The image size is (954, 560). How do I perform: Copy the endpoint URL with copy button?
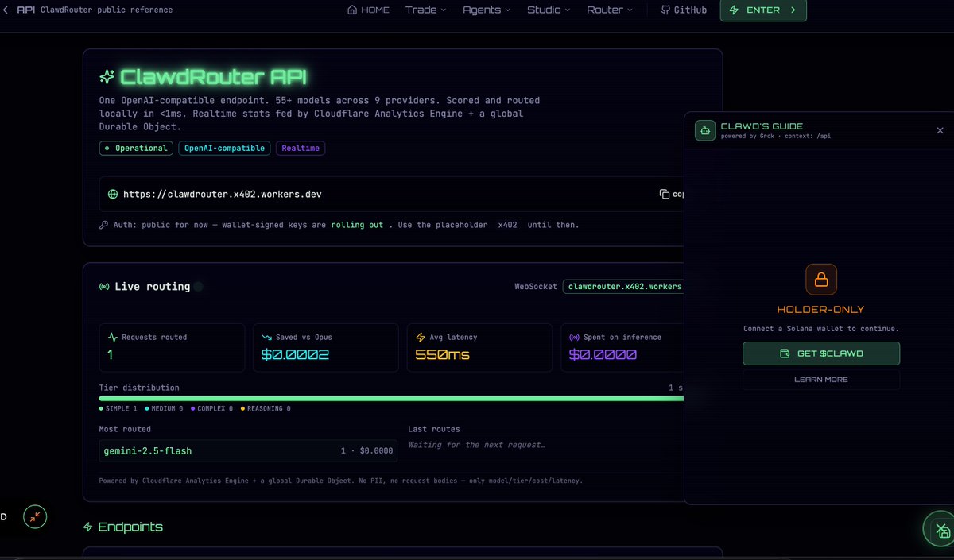click(672, 194)
